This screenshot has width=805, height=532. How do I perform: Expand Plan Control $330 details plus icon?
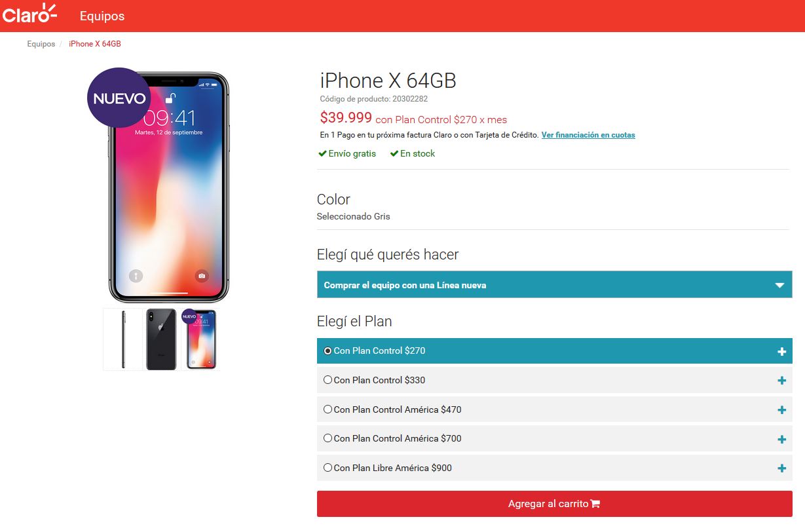point(781,381)
